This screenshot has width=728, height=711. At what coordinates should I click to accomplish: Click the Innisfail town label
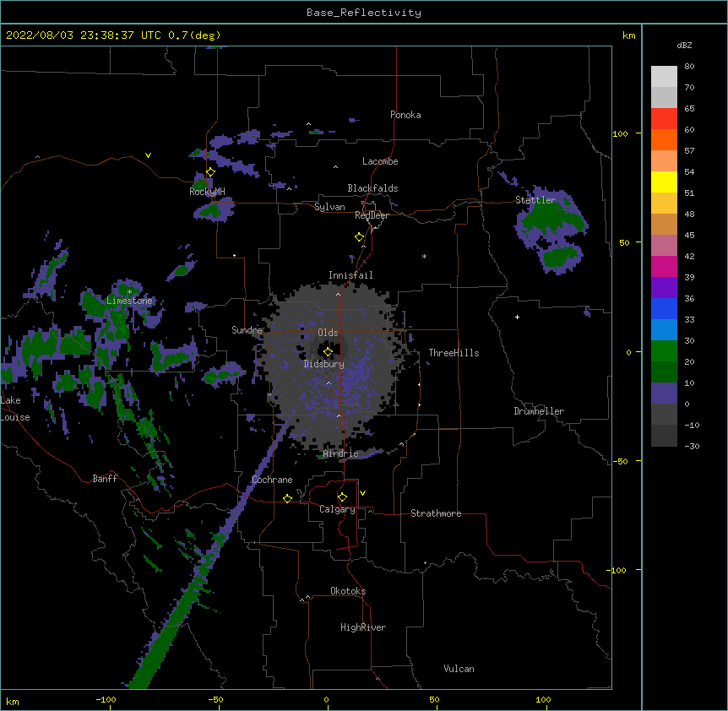coord(350,275)
